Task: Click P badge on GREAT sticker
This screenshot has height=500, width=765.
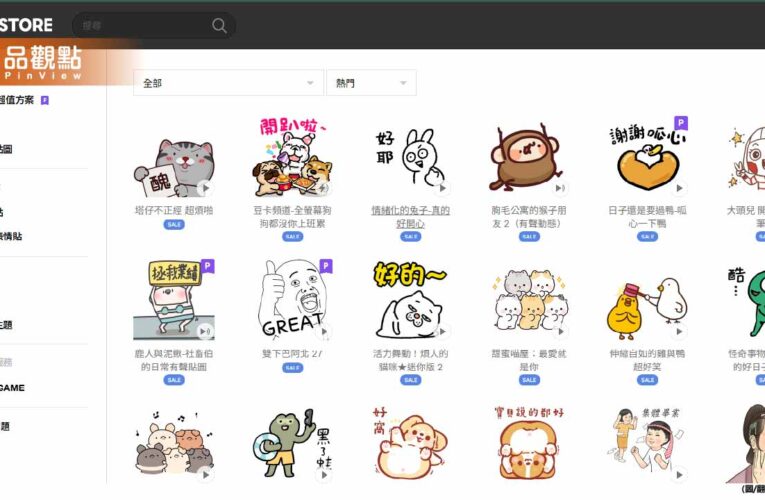Action: pyautogui.click(x=326, y=266)
